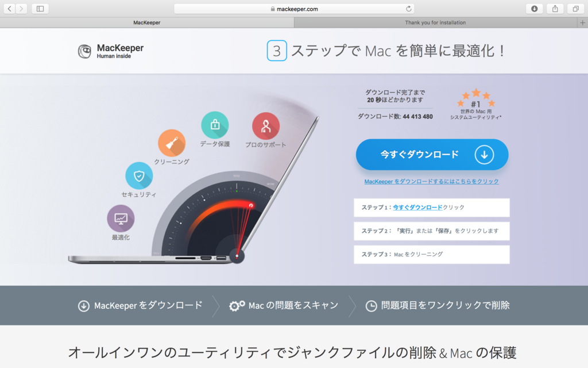Click the purple 最適化 monitor icon
588x368 pixels.
pos(121,218)
